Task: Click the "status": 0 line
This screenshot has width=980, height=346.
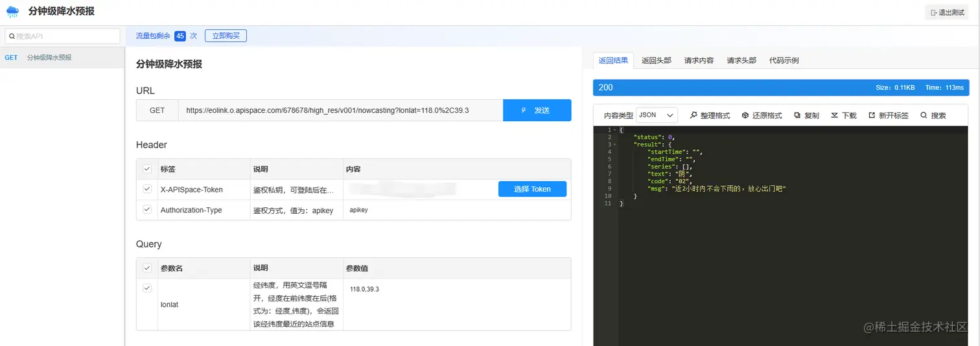Action: click(x=654, y=137)
